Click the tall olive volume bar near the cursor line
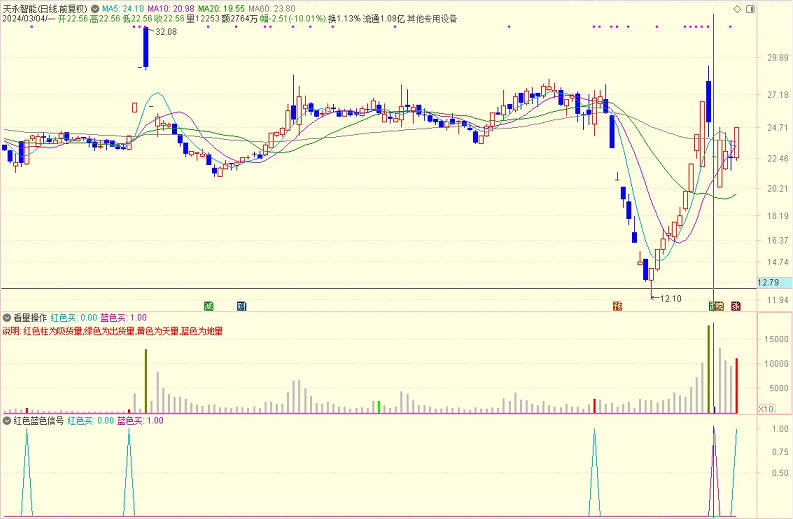 point(709,369)
